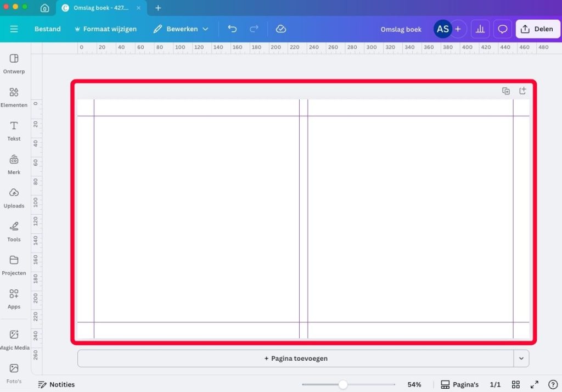562x392 pixels.
Task: Open the comments speech bubble icon
Action: coord(502,29)
